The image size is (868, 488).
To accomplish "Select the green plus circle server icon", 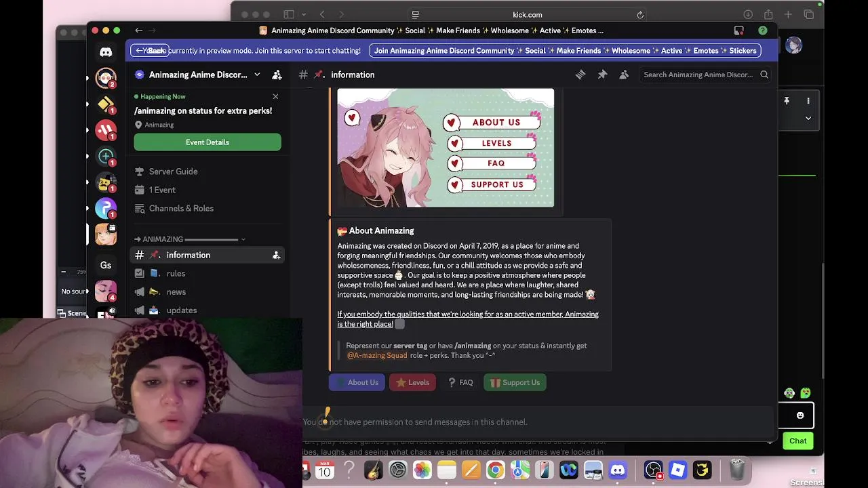I will point(106,156).
